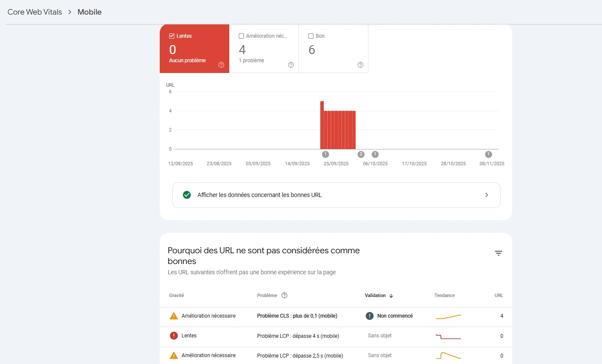Click the red severity icon on the Lentes LCP row

pyautogui.click(x=173, y=336)
